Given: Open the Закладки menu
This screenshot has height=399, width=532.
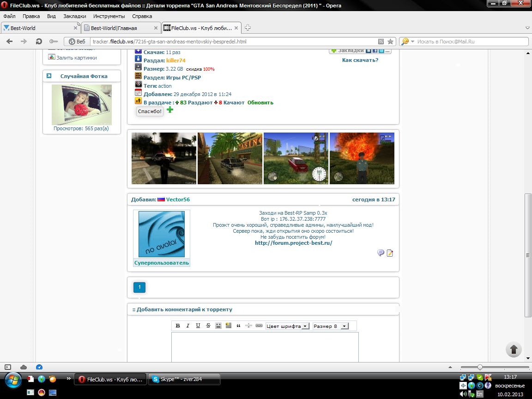Looking at the screenshot, I should point(75,16).
